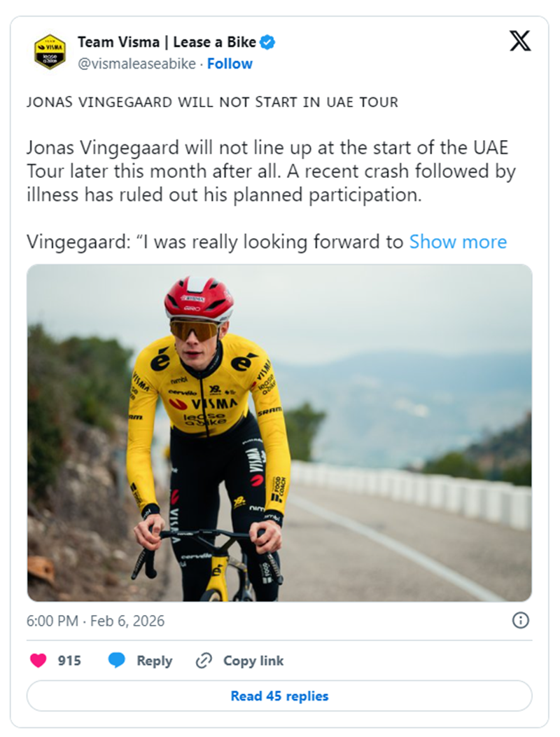Expand the tweet with Show more
The width and height of the screenshot is (560, 737).
click(458, 242)
